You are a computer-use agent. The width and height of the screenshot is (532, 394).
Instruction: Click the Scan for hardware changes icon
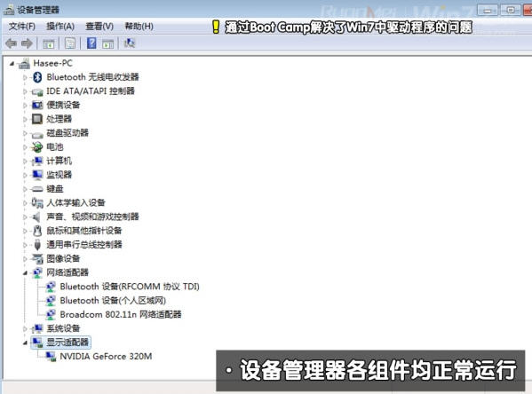point(130,43)
